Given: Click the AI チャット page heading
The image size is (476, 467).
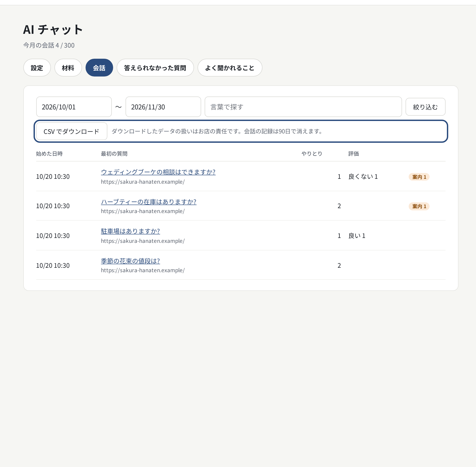Looking at the screenshot, I should (x=53, y=29).
